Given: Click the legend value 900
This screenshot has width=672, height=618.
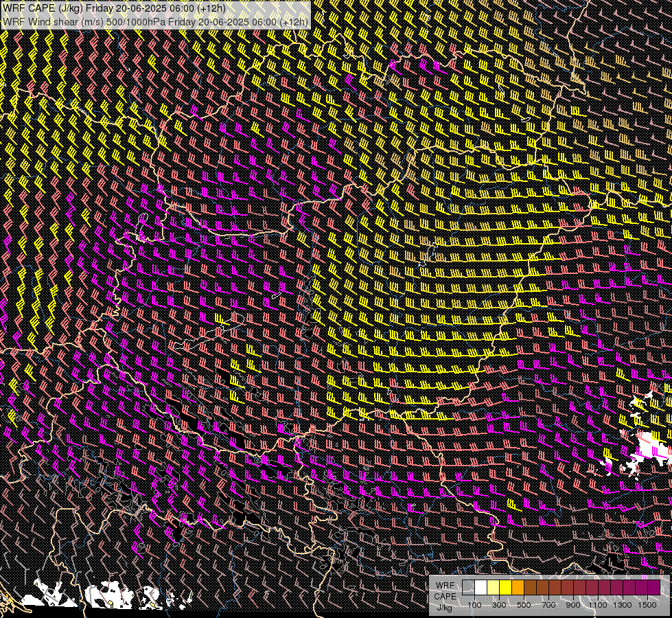Looking at the screenshot, I should pyautogui.click(x=573, y=605).
